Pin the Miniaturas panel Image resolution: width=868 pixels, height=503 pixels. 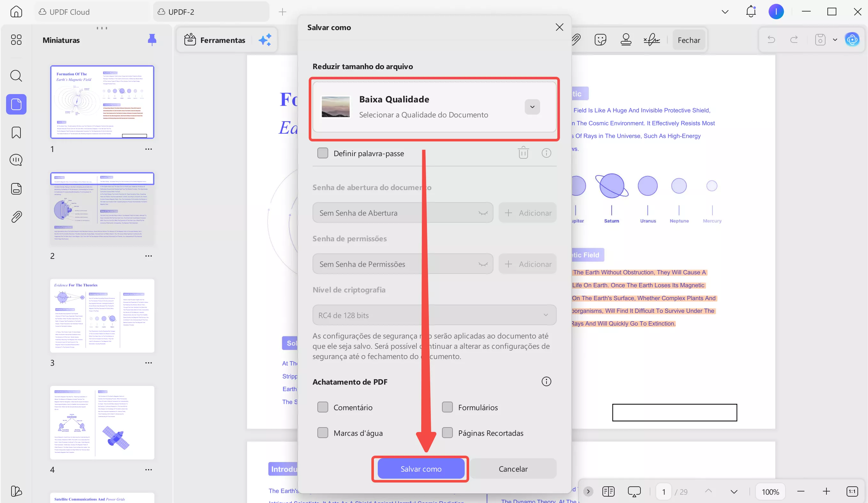(x=152, y=40)
